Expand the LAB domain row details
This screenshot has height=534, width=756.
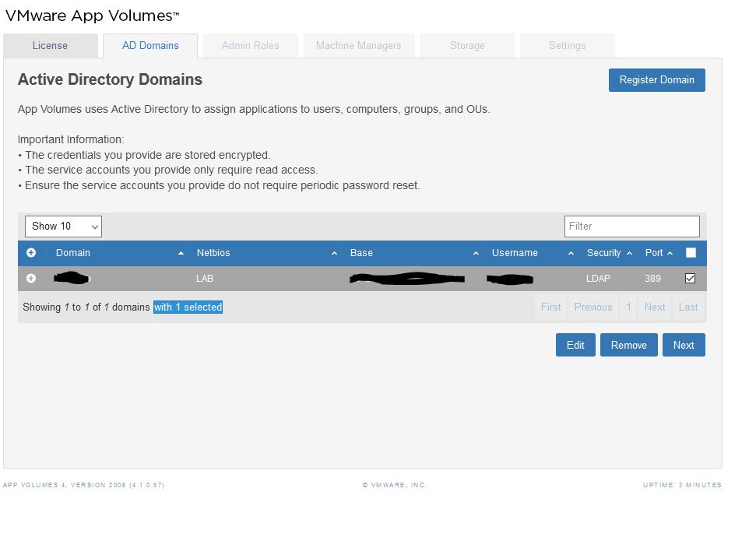point(31,278)
